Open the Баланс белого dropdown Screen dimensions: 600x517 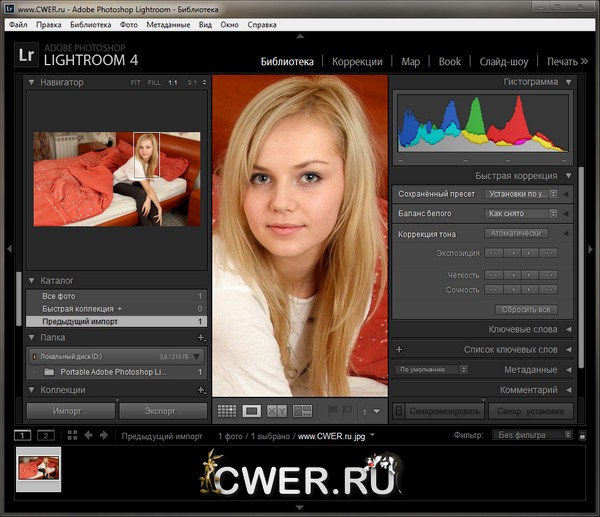pos(520,214)
